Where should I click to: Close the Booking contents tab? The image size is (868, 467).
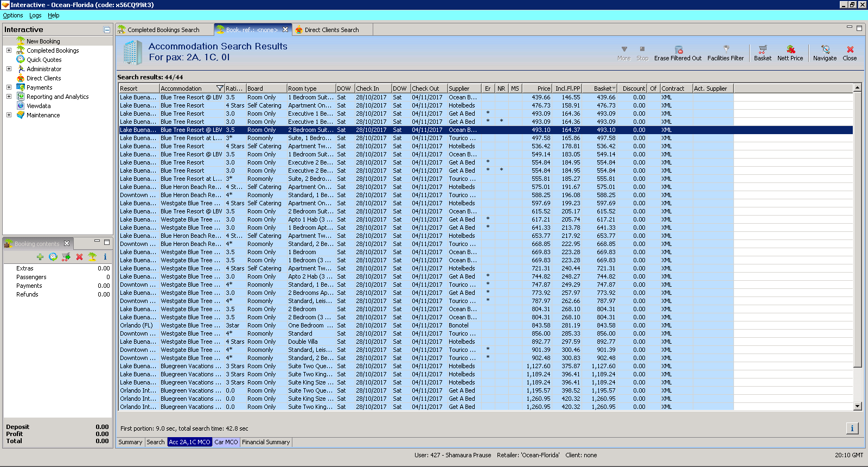click(x=67, y=243)
